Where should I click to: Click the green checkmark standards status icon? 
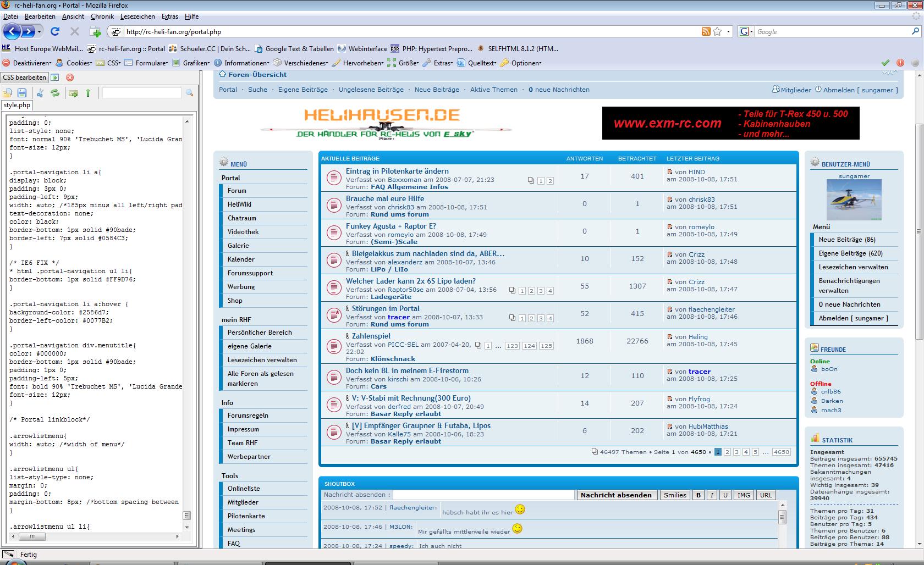pos(886,63)
